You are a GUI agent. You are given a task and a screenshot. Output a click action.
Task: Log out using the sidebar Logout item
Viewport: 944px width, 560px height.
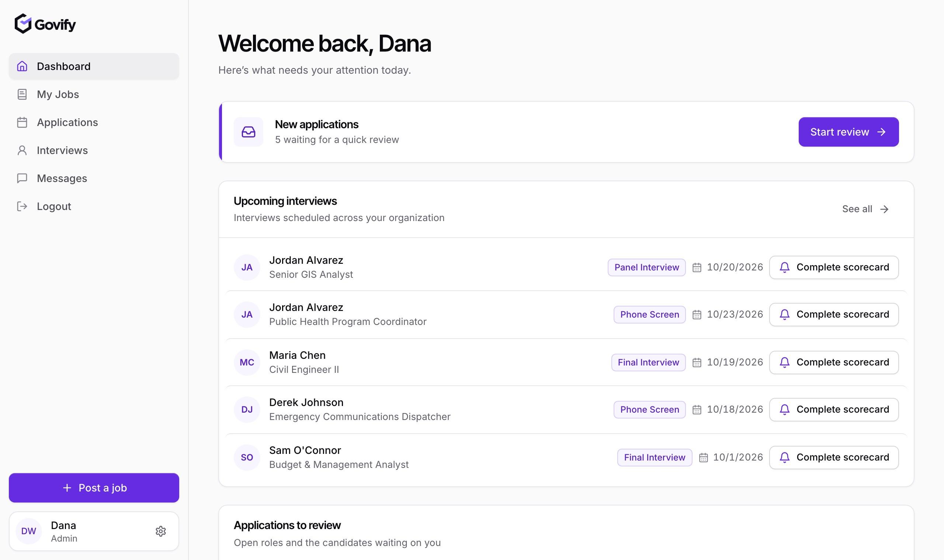[94, 206]
